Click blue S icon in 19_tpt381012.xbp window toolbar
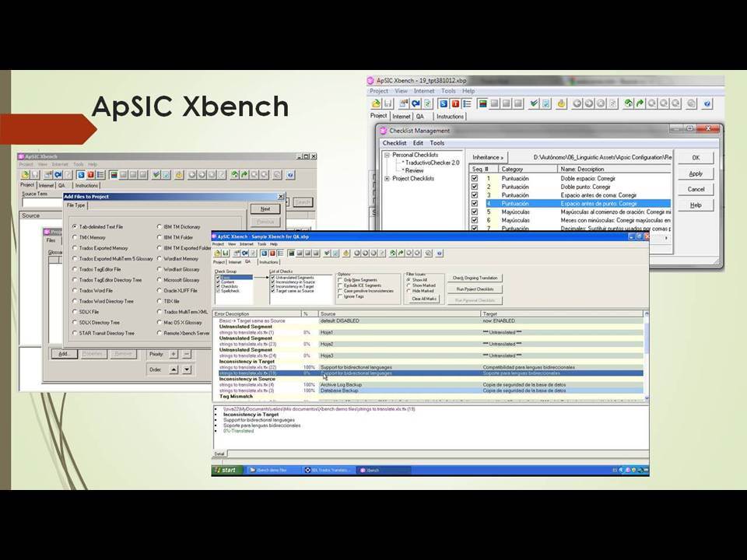This screenshot has height=560, width=747. [444, 103]
